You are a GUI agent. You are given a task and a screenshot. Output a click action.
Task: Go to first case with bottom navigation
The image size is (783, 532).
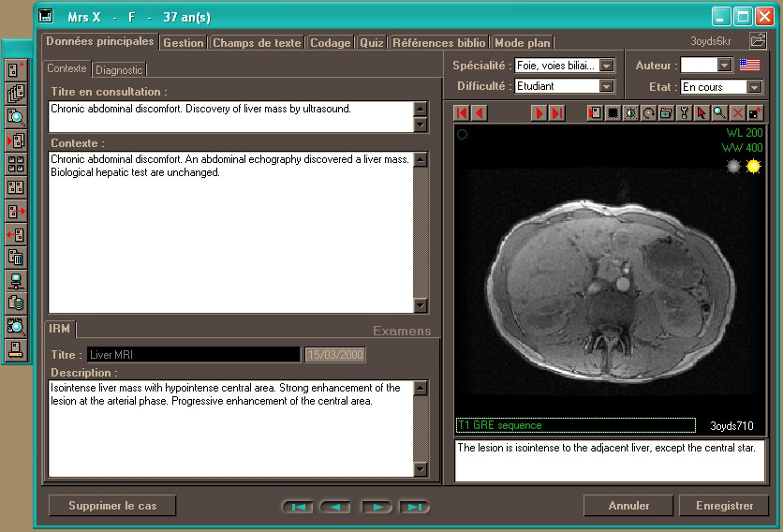298,507
